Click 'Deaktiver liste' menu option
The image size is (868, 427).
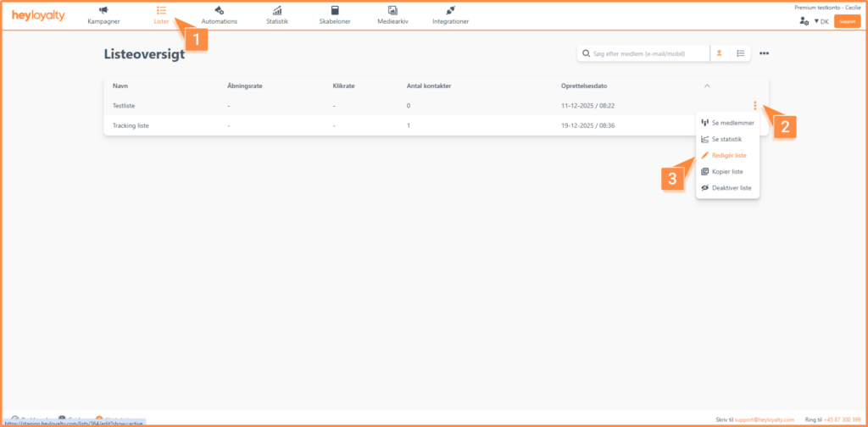[x=731, y=187]
